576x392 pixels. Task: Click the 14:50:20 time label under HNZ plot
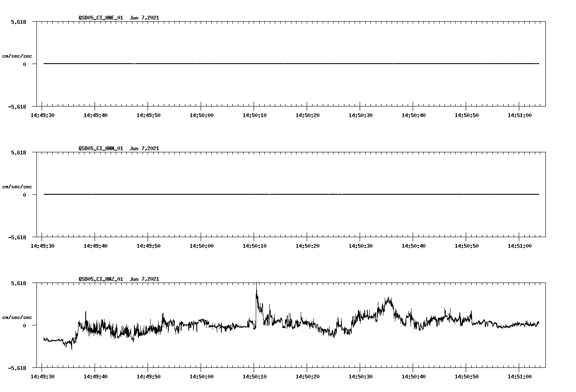pos(308,377)
